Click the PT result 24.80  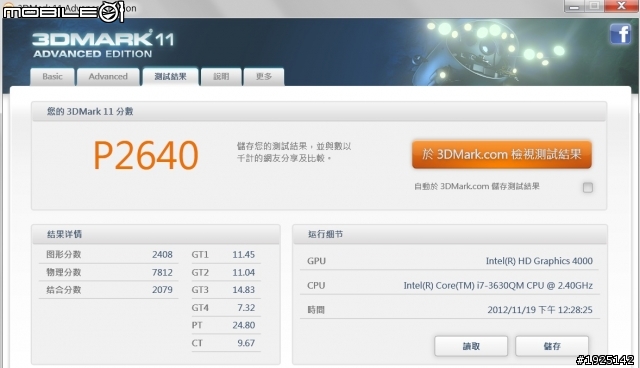pyautogui.click(x=244, y=325)
